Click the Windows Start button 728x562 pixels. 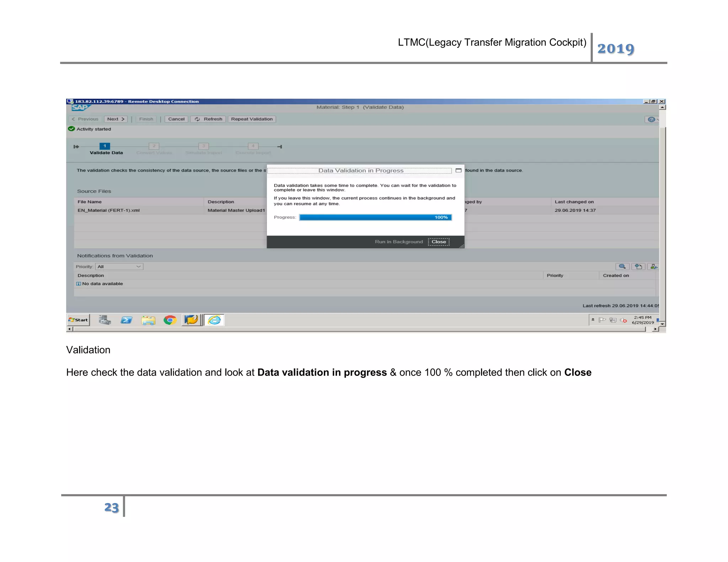[78, 320]
